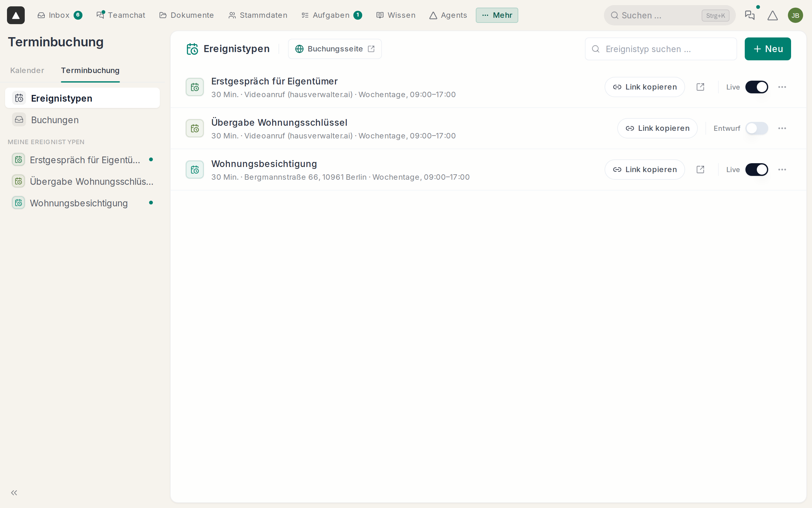Switch to the Kalender tab
This screenshot has height=508, width=812.
pos(27,70)
